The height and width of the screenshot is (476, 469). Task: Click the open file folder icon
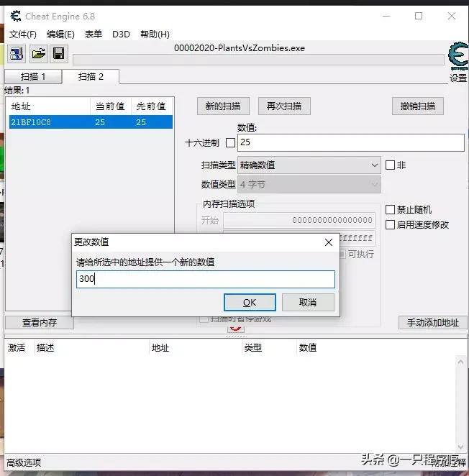pos(39,54)
